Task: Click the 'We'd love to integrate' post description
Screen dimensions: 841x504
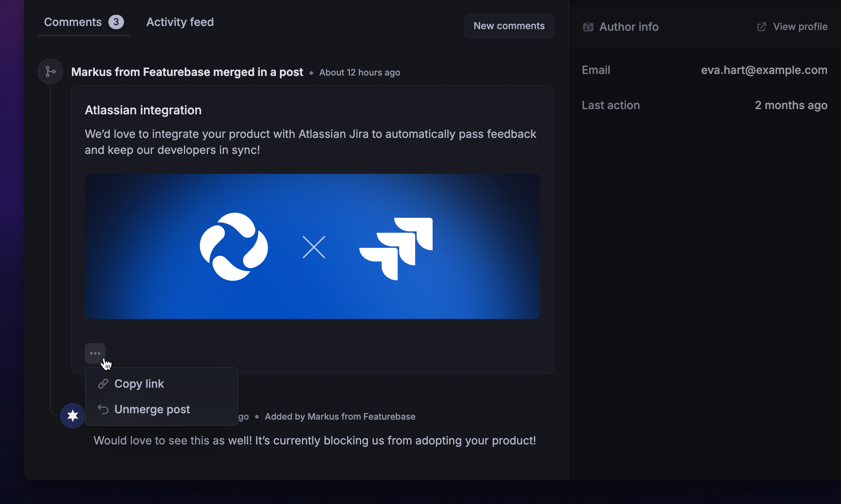Action: [x=310, y=142]
